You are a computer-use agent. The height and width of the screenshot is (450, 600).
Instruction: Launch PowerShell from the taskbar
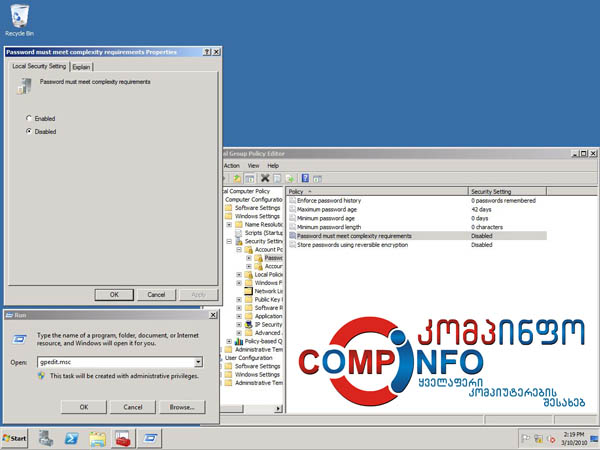click(72, 439)
